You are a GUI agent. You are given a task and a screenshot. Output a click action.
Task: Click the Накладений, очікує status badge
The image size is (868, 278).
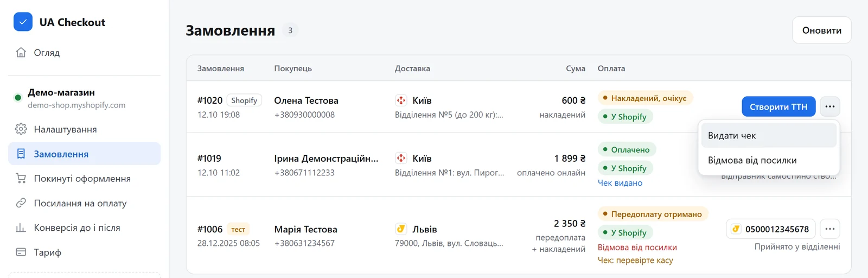pos(645,98)
